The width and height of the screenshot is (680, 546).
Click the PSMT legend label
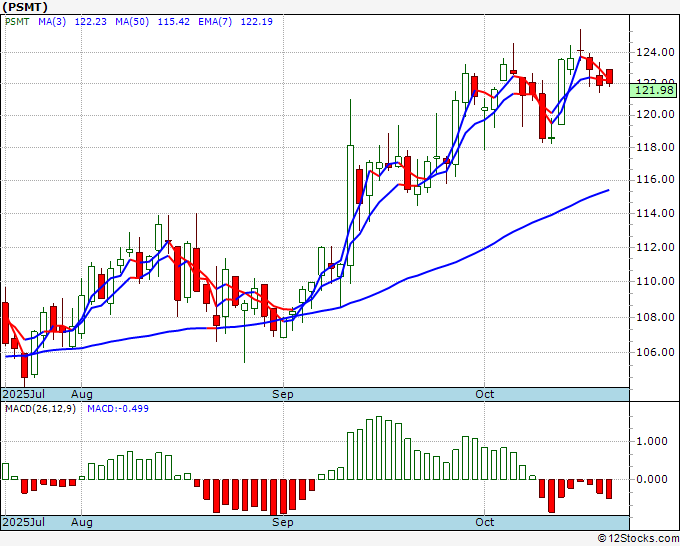click(17, 22)
